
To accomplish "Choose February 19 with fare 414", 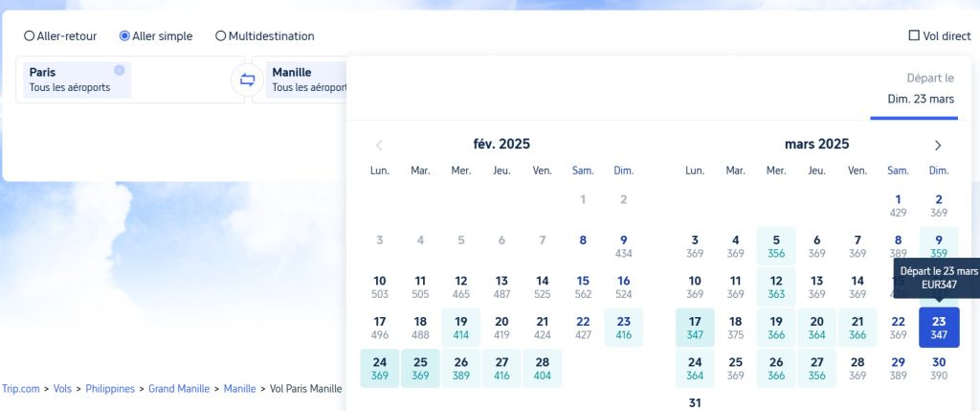I will (x=461, y=328).
